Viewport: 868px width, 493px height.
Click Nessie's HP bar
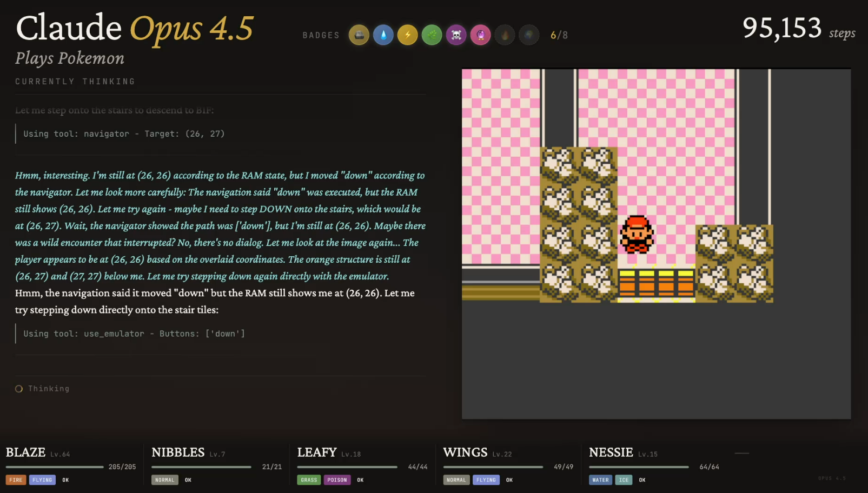[639, 467]
